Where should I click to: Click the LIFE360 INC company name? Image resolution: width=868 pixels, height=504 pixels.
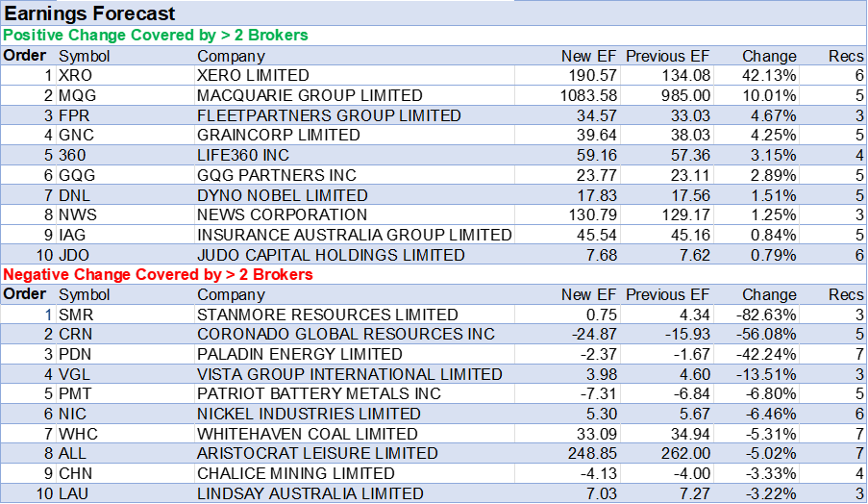click(242, 155)
